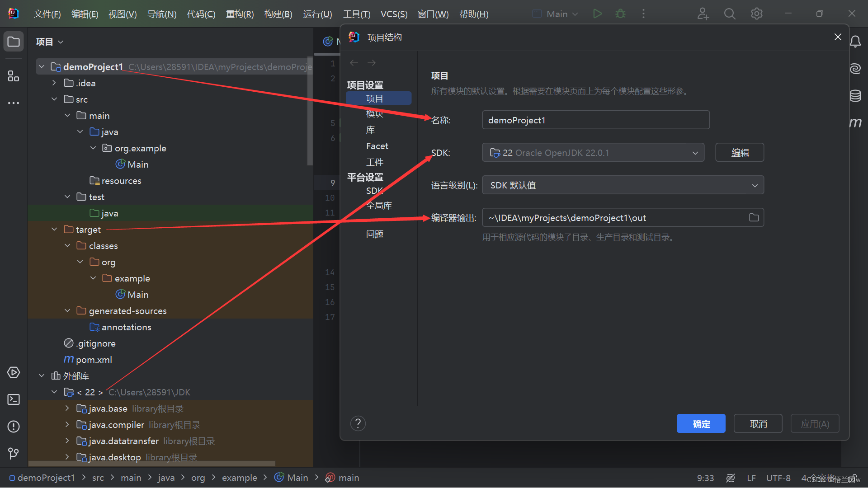Click the 应用(A) button
868x488 pixels.
pyautogui.click(x=815, y=424)
